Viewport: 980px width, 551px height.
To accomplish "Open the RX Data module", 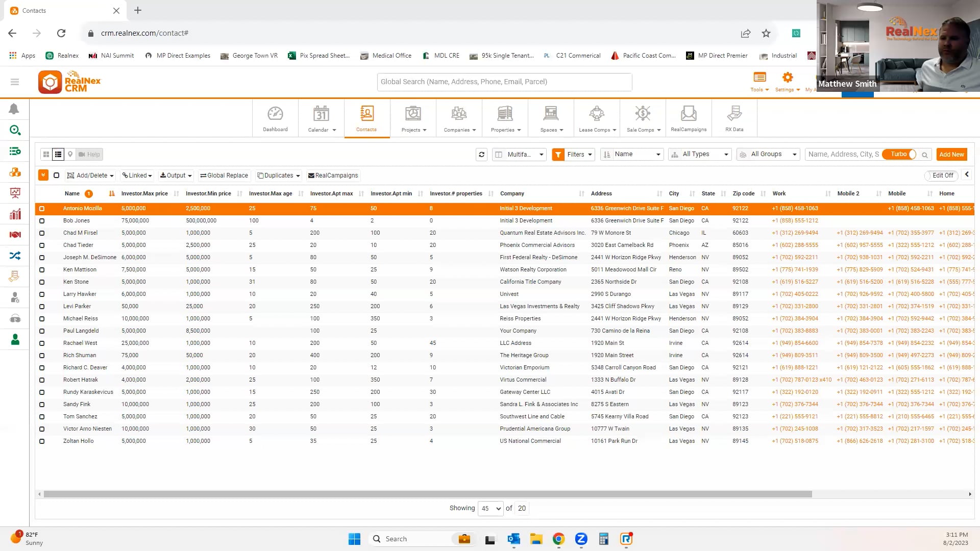I will (x=734, y=119).
